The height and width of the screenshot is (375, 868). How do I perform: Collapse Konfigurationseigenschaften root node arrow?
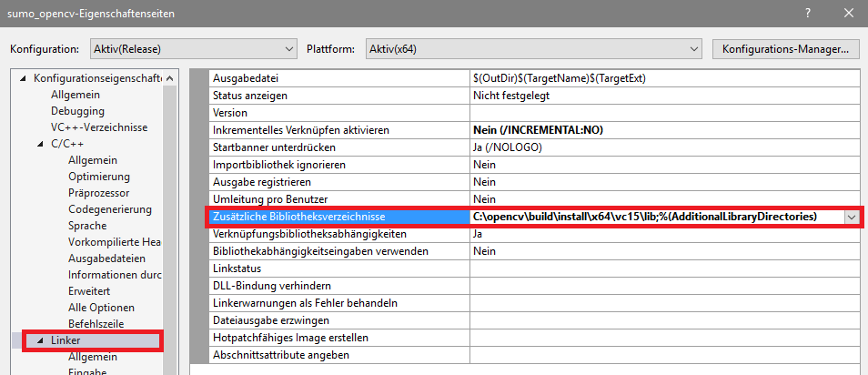[x=23, y=78]
